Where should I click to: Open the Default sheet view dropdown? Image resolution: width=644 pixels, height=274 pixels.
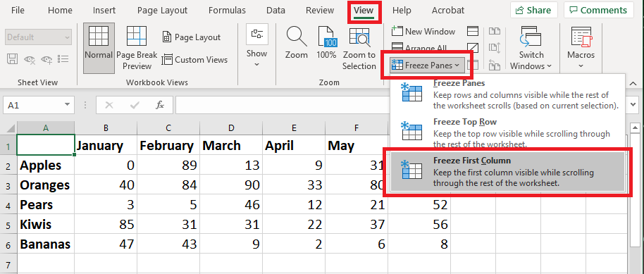38,37
